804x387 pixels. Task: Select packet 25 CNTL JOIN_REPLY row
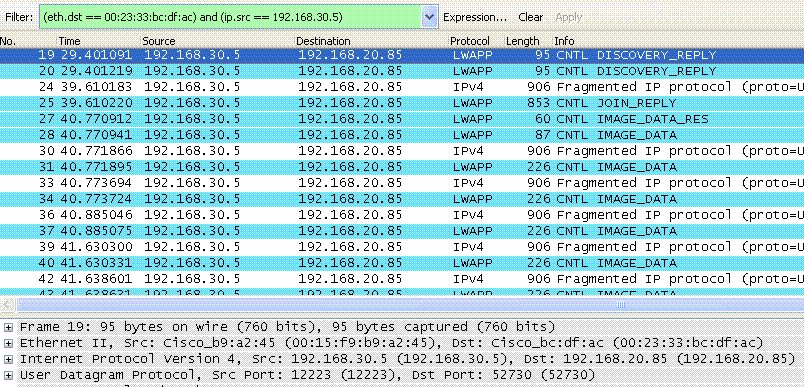pyautogui.click(x=402, y=103)
